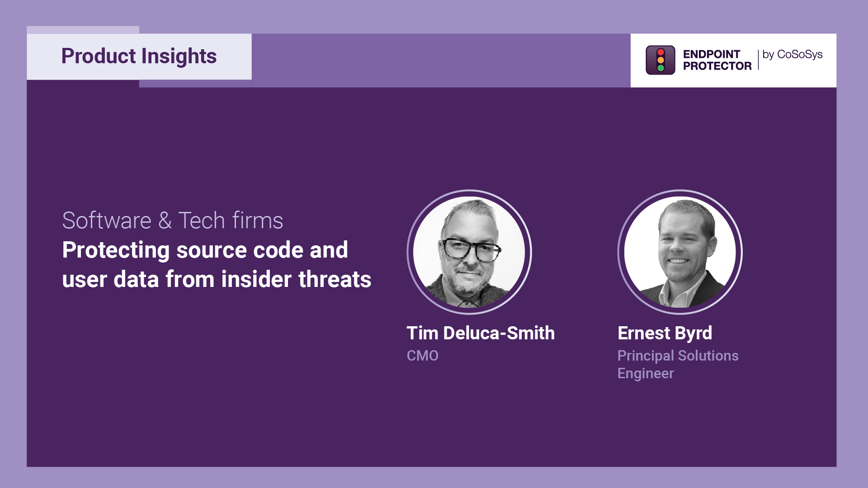Screen dimensions: 868x488
Task: Click the lighter purple header bar
Action: (x=441, y=60)
